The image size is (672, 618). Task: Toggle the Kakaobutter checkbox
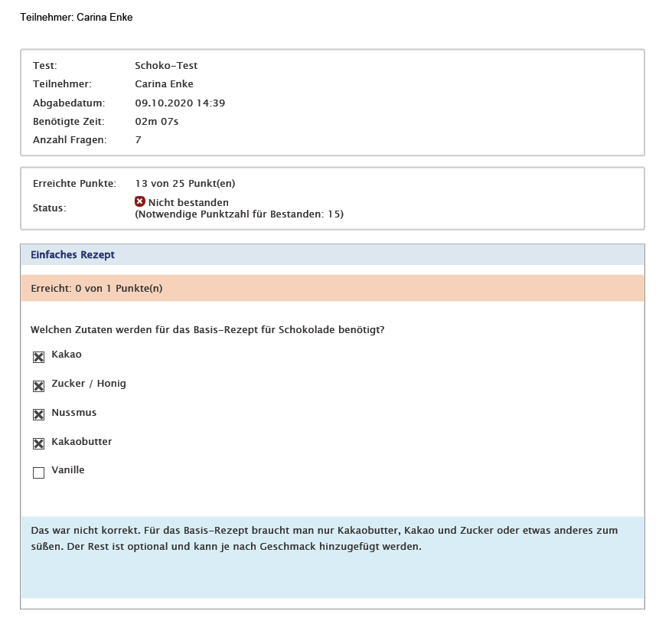coord(38,444)
